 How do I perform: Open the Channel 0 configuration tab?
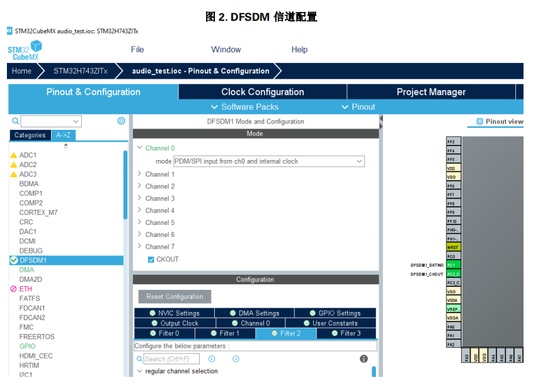click(x=251, y=323)
